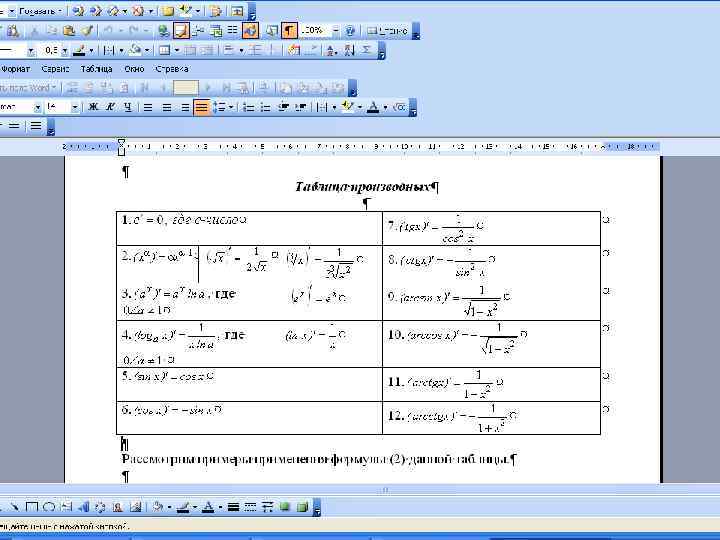Click the line style icon in drawing toolbar
This screenshot has width=720, height=540.
click(233, 507)
